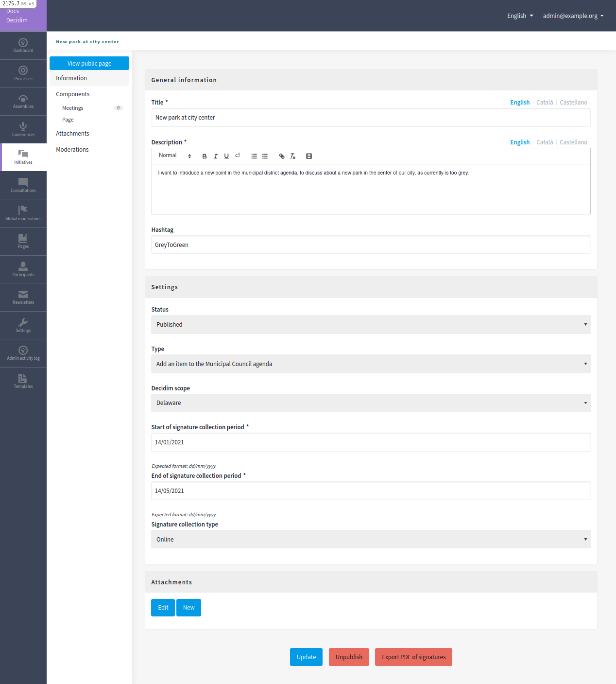Select English tab for Title
616x684 pixels.
(520, 102)
